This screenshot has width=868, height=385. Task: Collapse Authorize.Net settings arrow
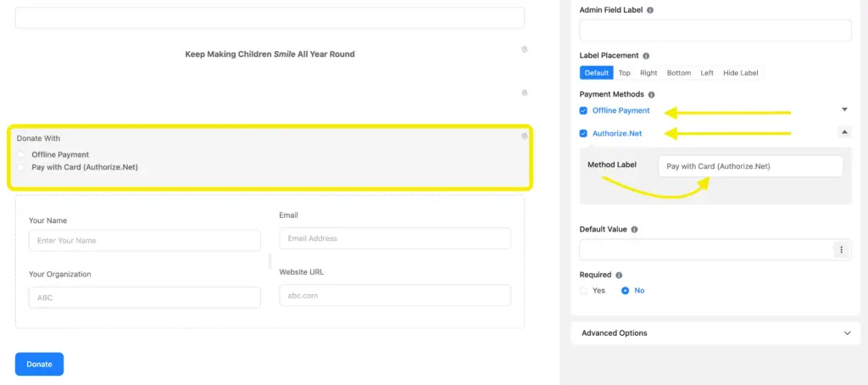pyautogui.click(x=844, y=131)
